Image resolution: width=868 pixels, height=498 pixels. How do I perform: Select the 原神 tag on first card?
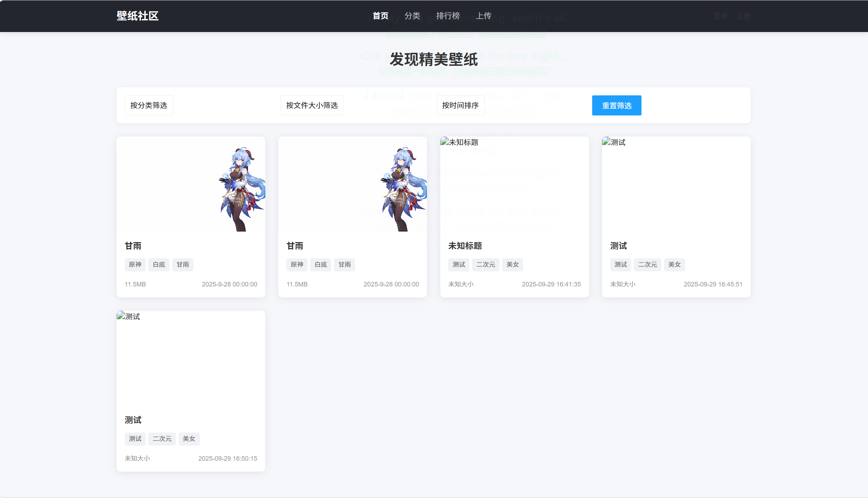135,265
